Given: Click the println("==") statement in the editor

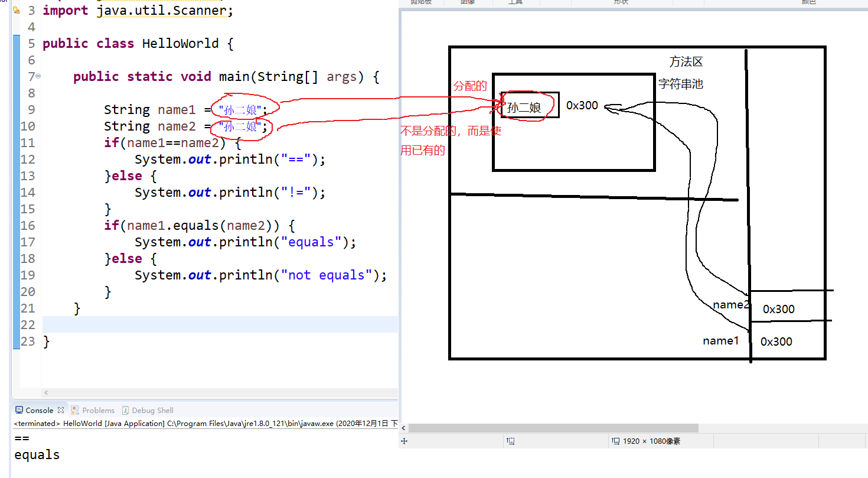Looking at the screenshot, I should (230, 160).
